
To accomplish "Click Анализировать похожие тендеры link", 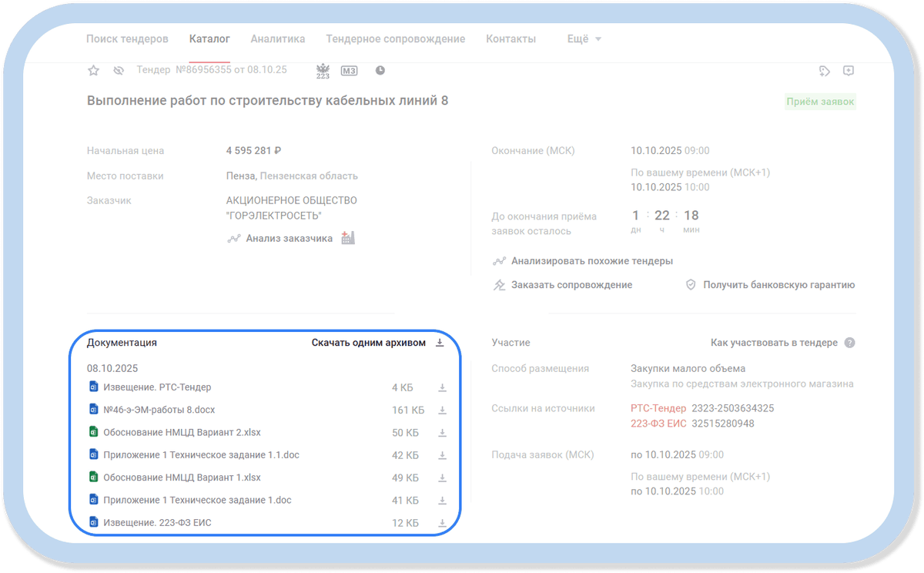I will pos(592,261).
